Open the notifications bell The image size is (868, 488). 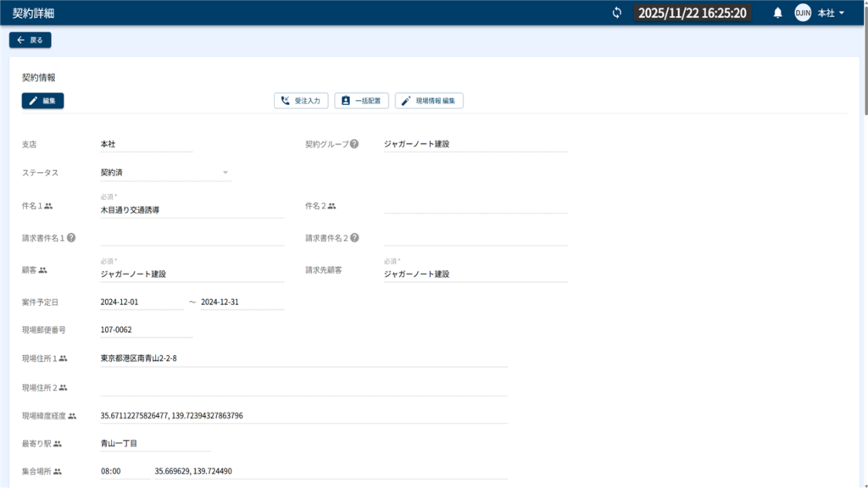coord(778,13)
